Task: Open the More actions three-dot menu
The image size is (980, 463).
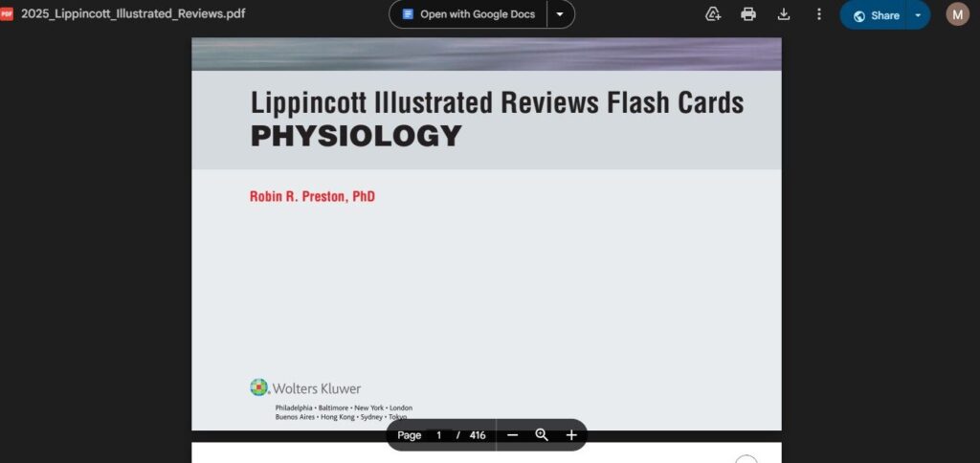Action: pyautogui.click(x=819, y=14)
